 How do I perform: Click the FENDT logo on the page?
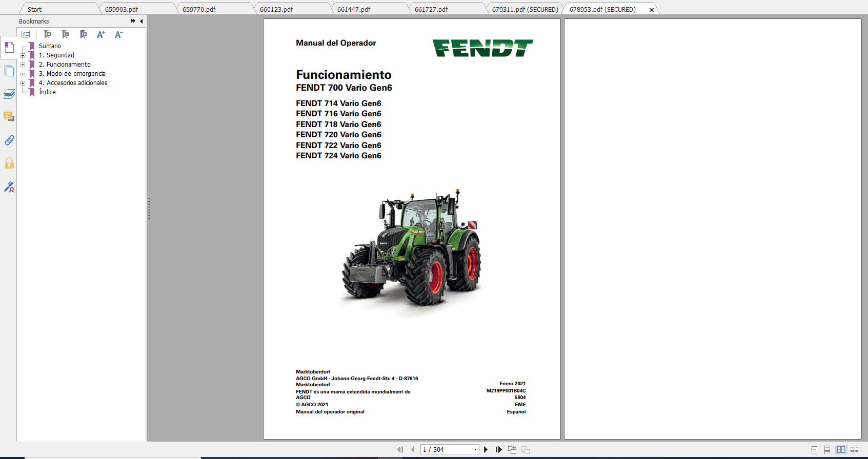pyautogui.click(x=483, y=48)
